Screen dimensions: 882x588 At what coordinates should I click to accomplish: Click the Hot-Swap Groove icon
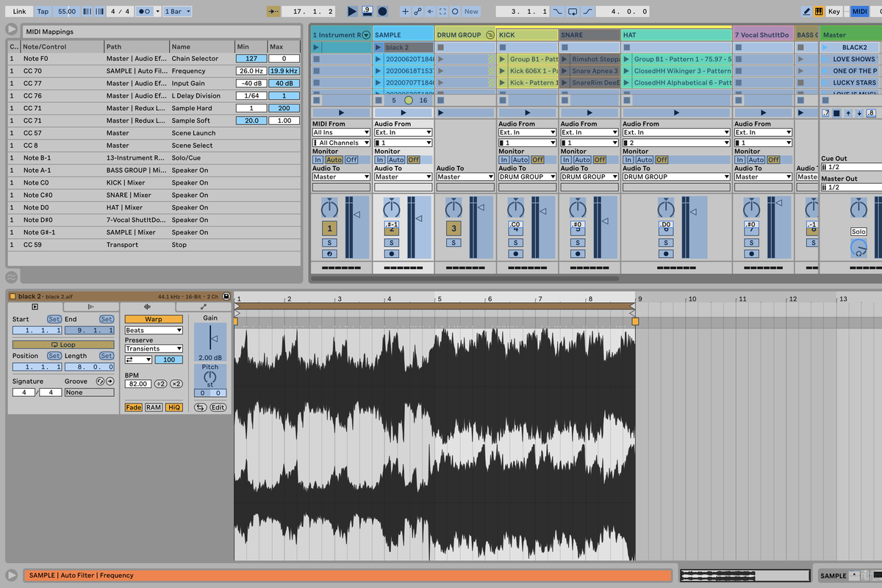98,381
